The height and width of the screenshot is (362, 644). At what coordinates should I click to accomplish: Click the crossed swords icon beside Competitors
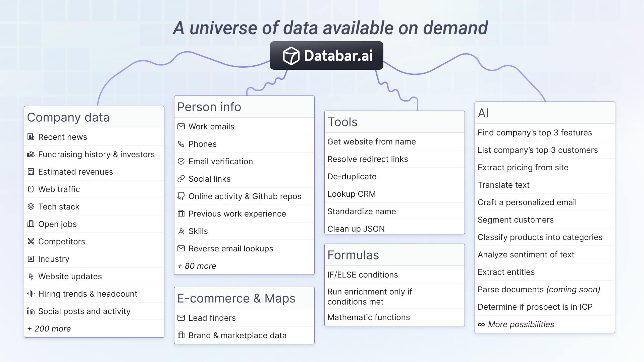pyautogui.click(x=31, y=241)
